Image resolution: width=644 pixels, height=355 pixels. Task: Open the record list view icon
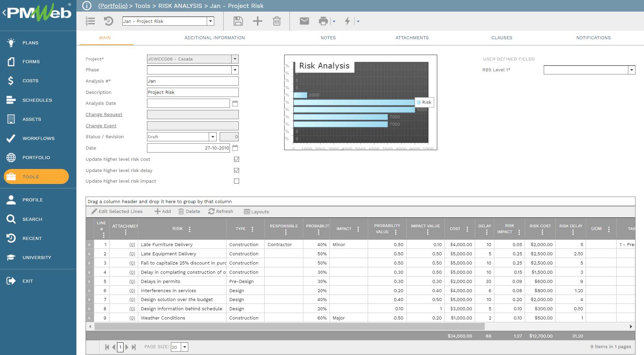[90, 21]
